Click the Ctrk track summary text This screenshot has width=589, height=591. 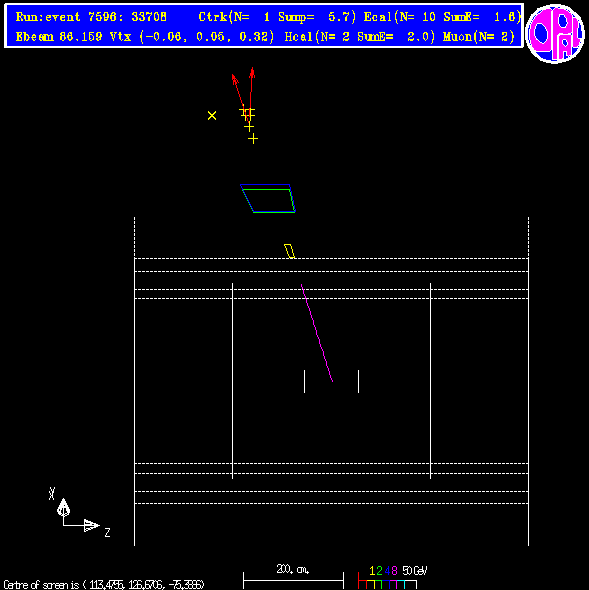tap(277, 17)
